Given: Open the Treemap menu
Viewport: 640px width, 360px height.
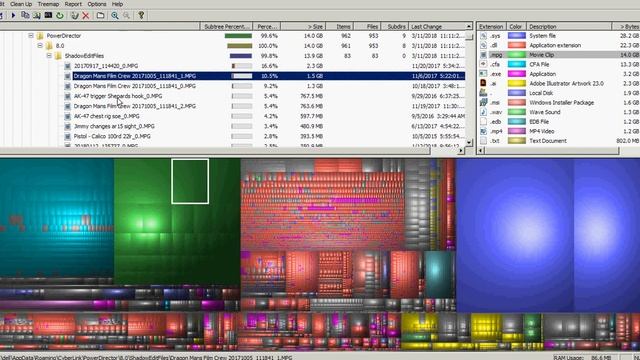Looking at the screenshot, I should [48, 4].
